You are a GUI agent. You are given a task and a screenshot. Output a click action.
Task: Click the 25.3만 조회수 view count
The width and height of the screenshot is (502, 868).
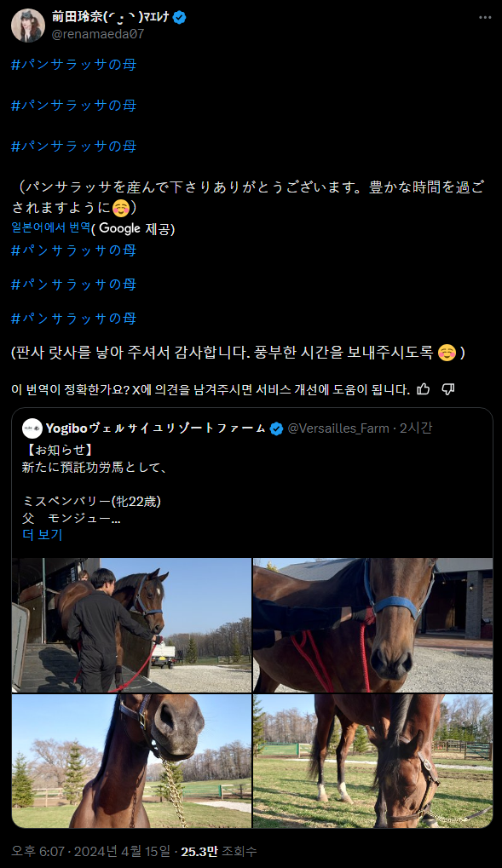point(219,852)
